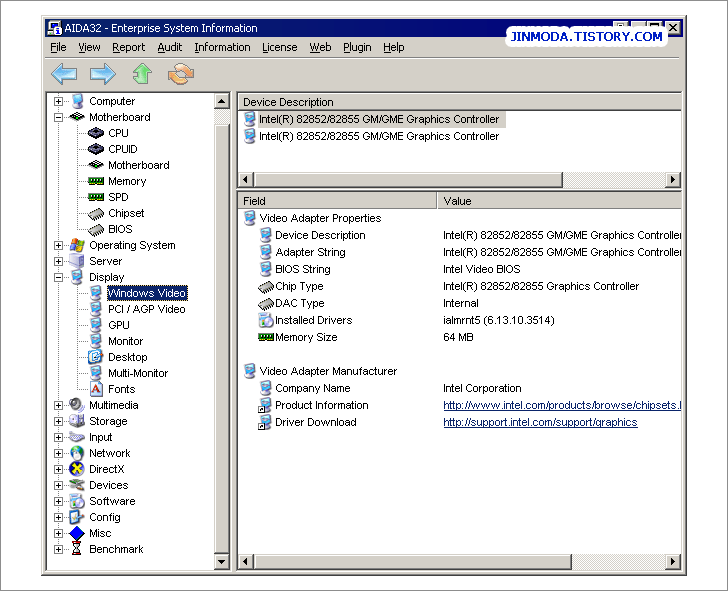The image size is (728, 591).
Task: Click the Storage drive icon
Action: (77, 421)
